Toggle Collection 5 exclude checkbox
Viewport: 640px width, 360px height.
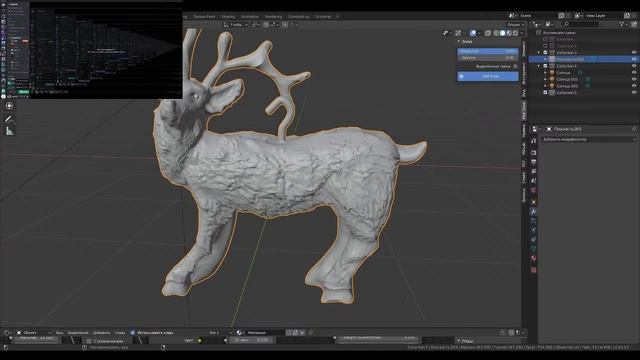click(x=545, y=93)
